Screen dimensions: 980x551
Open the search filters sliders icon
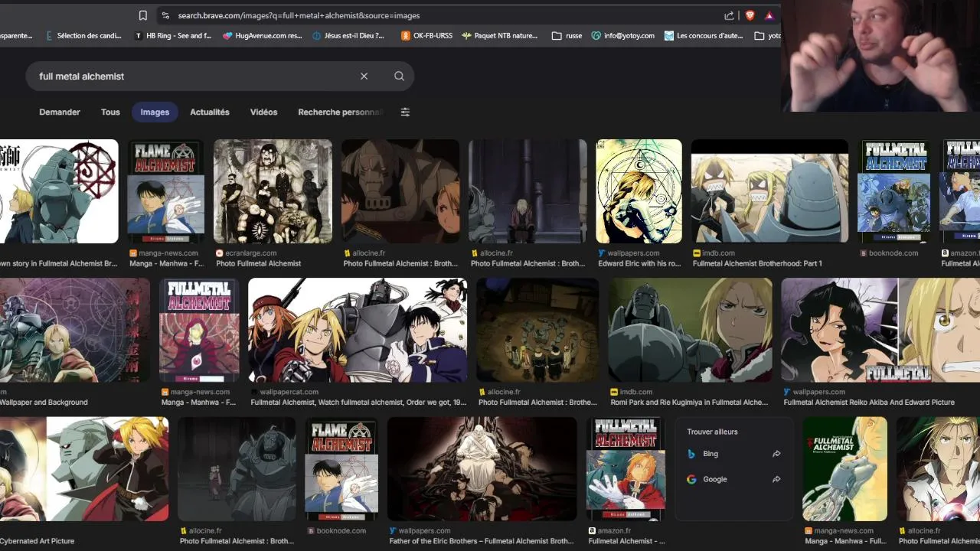coord(405,112)
